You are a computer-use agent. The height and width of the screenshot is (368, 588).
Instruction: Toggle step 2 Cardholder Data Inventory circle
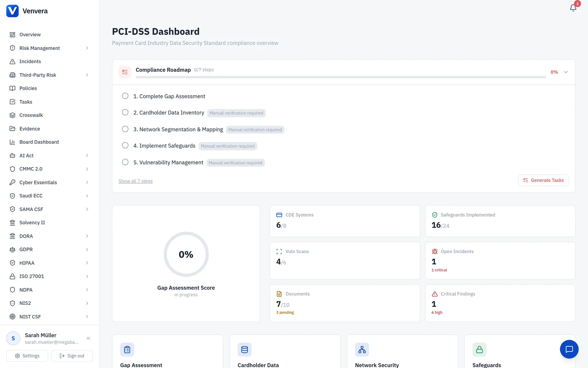click(x=125, y=112)
